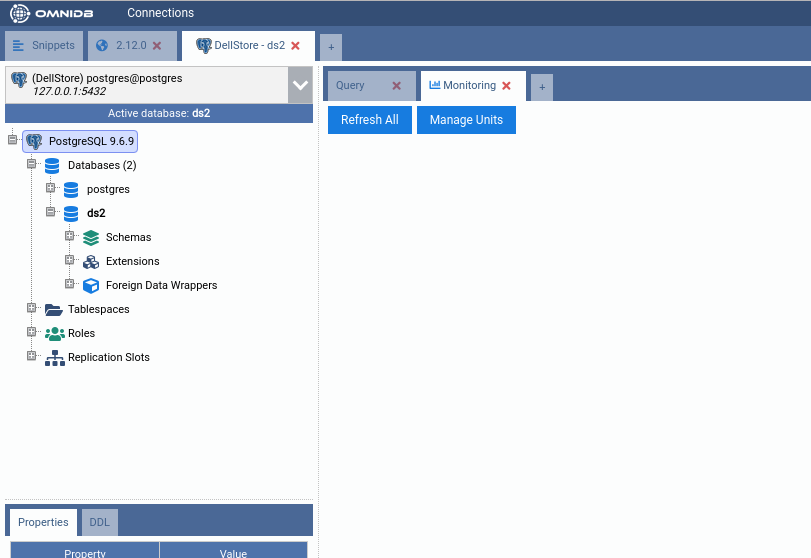Viewport: 811px width, 558px height.
Task: Close the 2.12.0 tab
Action: pyautogui.click(x=157, y=46)
